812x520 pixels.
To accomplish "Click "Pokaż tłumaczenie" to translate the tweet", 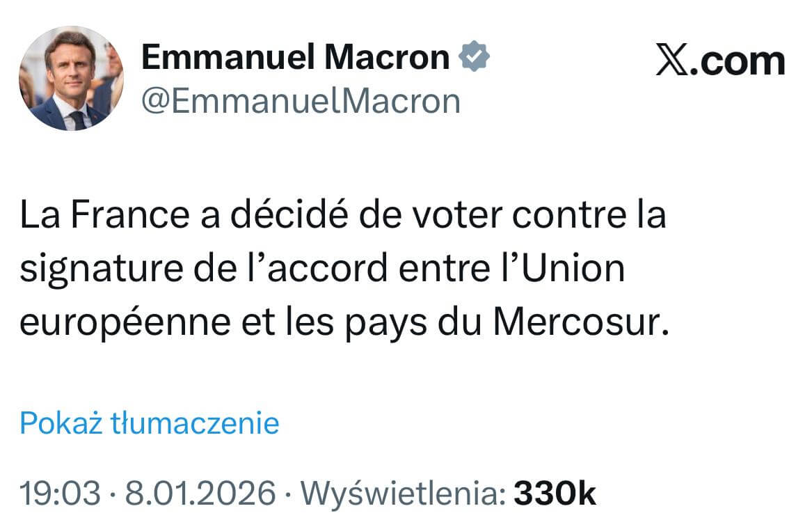I will (x=150, y=423).
